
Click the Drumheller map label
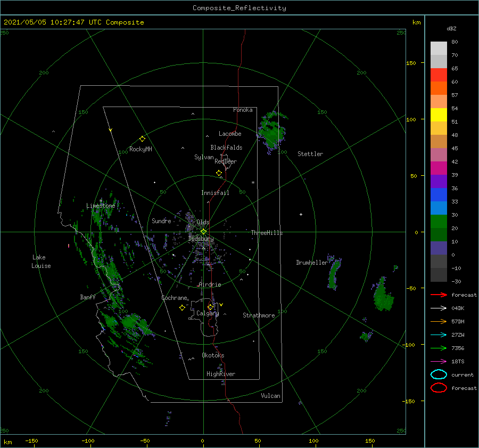312,263
